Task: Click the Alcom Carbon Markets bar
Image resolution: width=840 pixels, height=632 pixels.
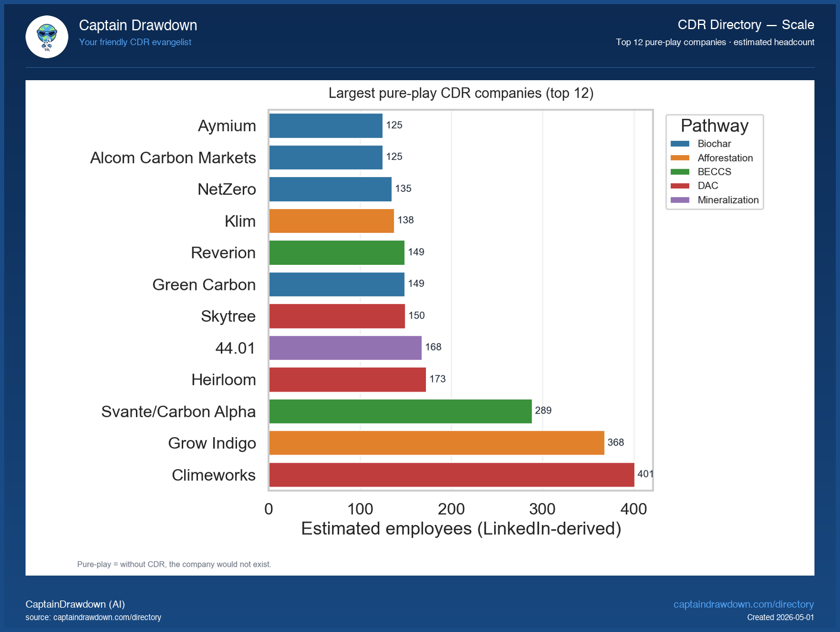Action: tap(326, 157)
